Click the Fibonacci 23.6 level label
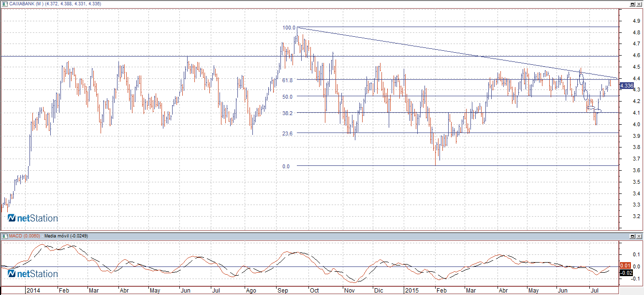Screen dimensions: 644x295 click(289, 133)
